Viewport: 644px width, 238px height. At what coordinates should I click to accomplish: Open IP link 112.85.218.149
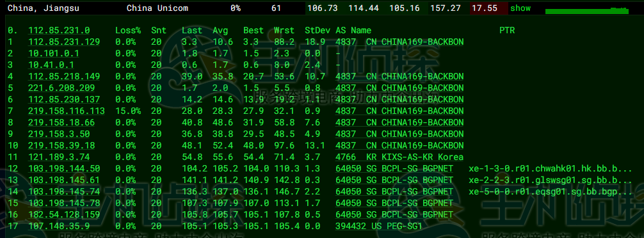click(x=63, y=76)
